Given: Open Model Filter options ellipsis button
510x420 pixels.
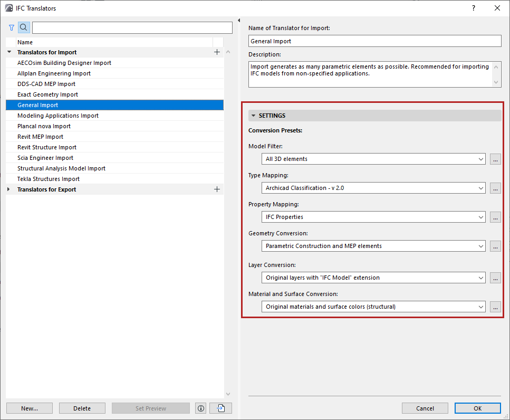Looking at the screenshot, I should pos(495,159).
